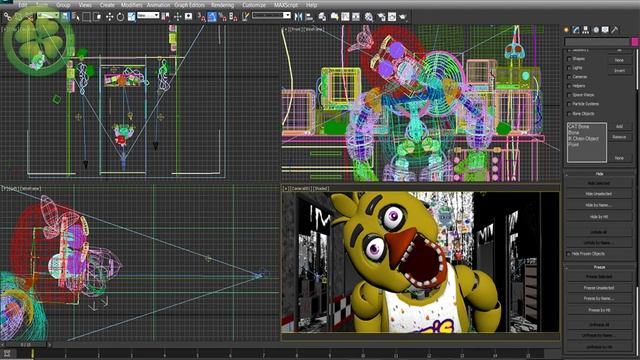Switch to the Motion command panel tab
The height and width of the screenshot is (360, 640).
[x=596, y=30]
